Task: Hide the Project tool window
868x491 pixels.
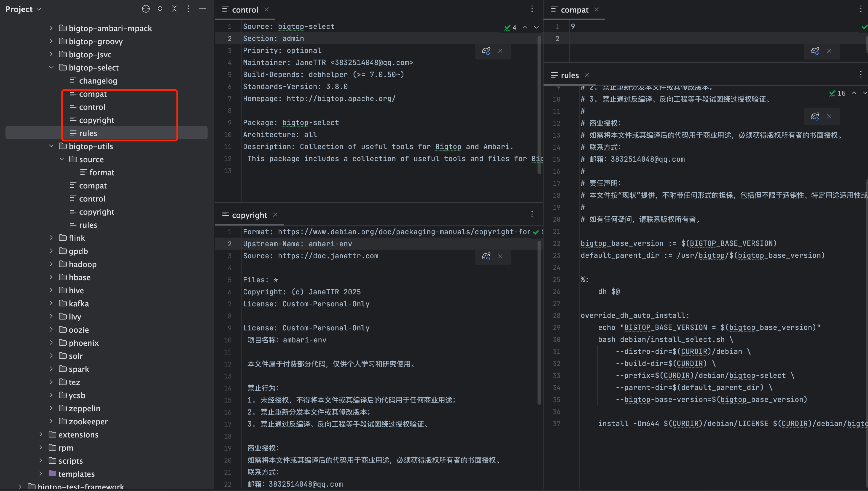Action: click(x=203, y=9)
